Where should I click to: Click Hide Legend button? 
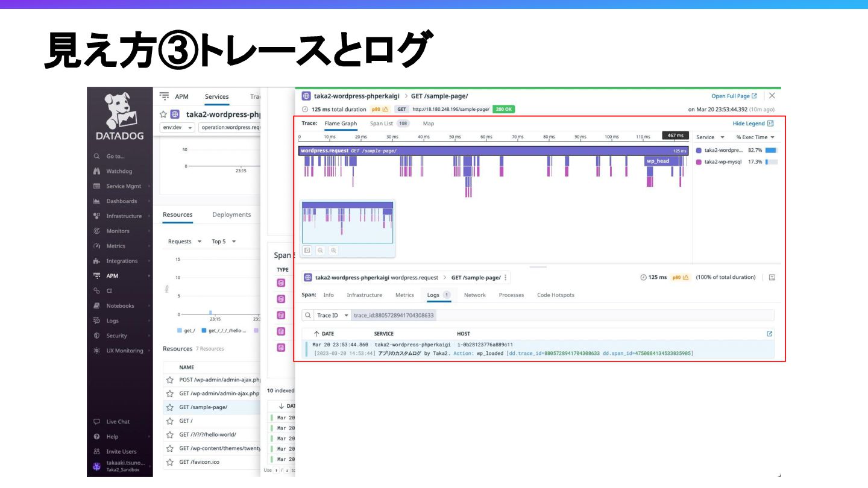753,124
